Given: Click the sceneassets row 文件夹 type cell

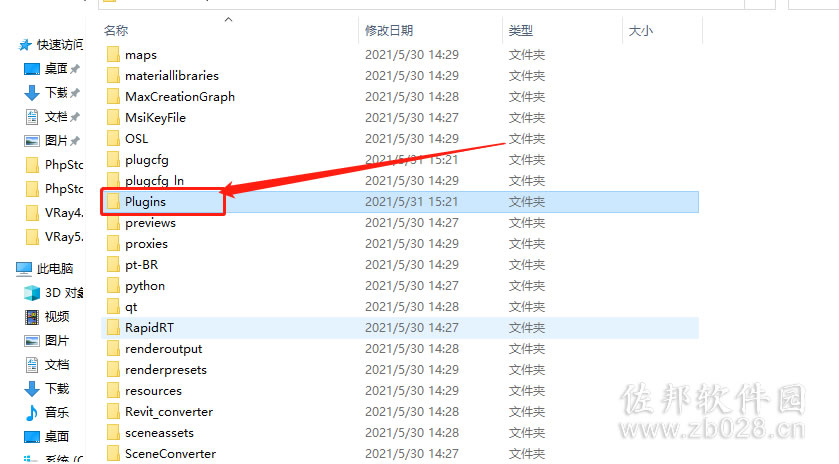Looking at the screenshot, I should coord(527,432).
